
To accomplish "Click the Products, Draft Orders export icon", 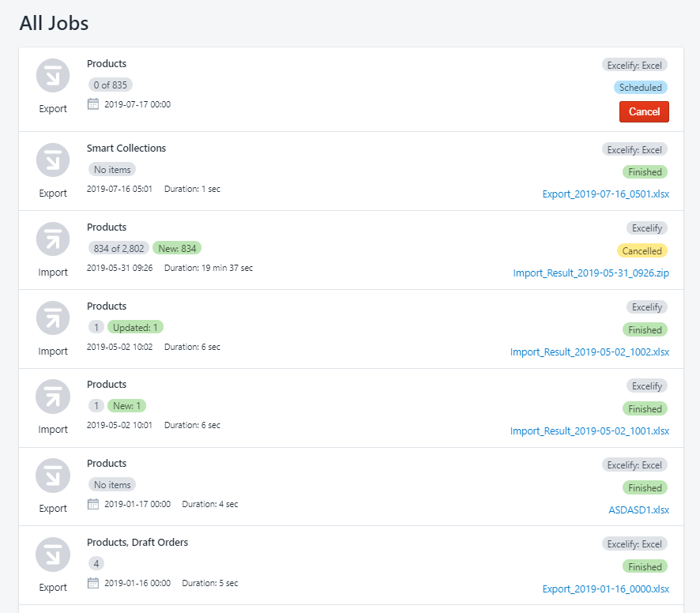I will click(x=53, y=555).
